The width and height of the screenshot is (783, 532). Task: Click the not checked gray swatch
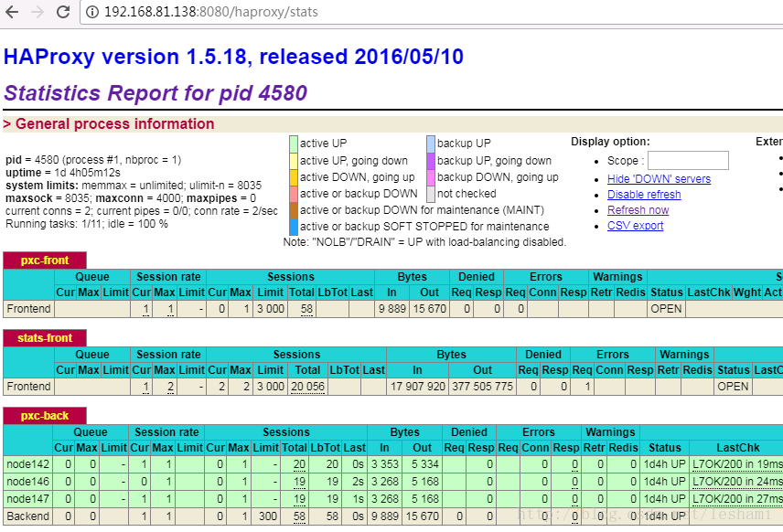coord(431,194)
